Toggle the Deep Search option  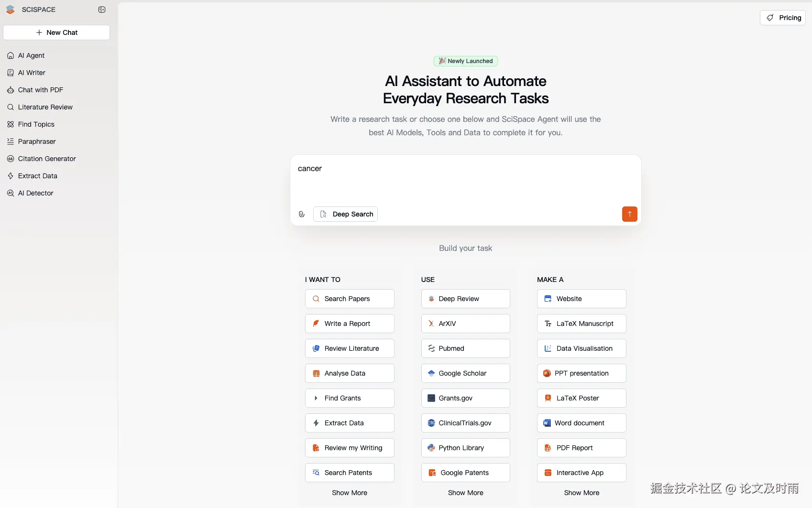[x=346, y=214]
